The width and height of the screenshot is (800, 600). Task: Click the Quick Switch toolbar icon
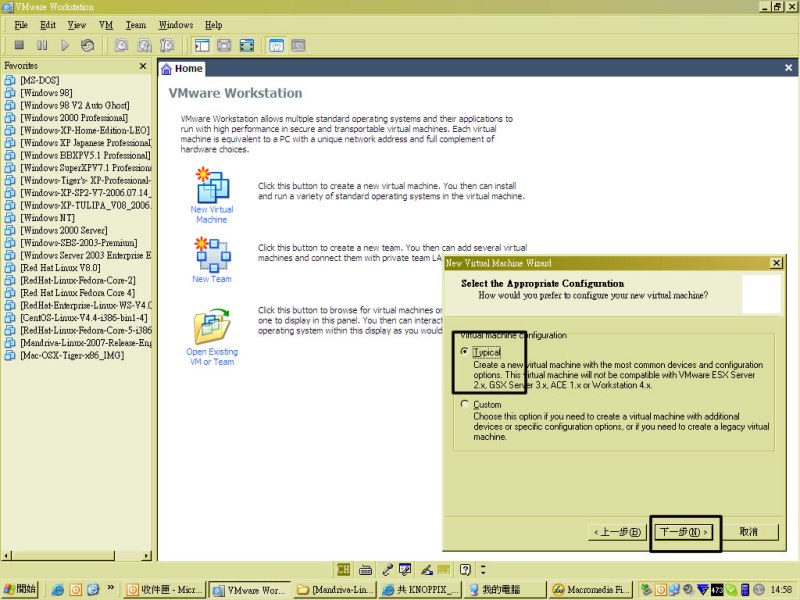[224, 45]
